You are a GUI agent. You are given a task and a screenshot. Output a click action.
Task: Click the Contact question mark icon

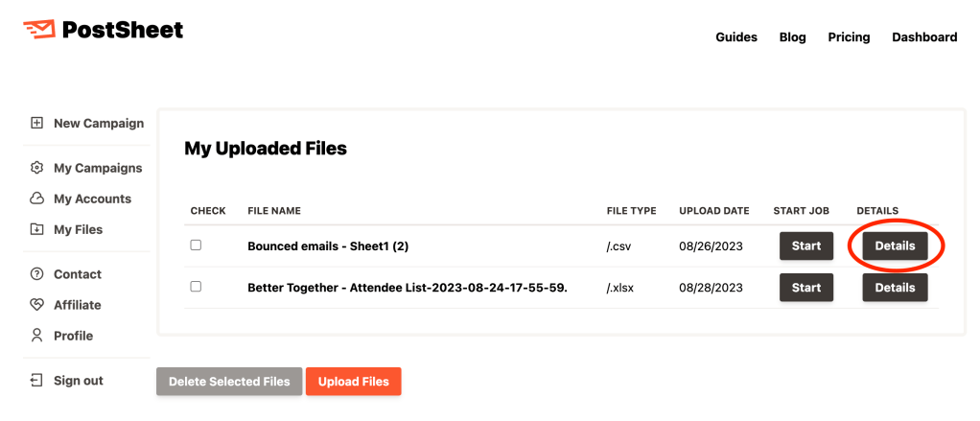pos(37,274)
